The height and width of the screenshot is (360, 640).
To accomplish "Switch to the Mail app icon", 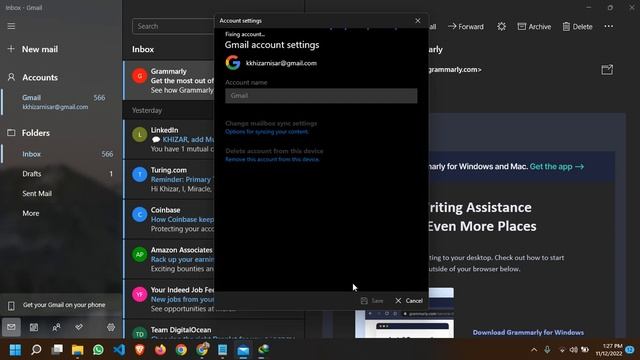I will coord(11,327).
